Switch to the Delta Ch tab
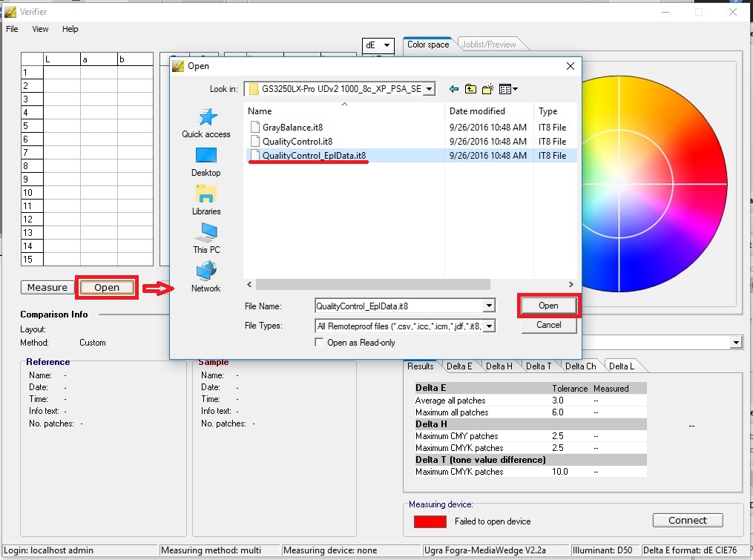This screenshot has width=753, height=560. tap(581, 366)
